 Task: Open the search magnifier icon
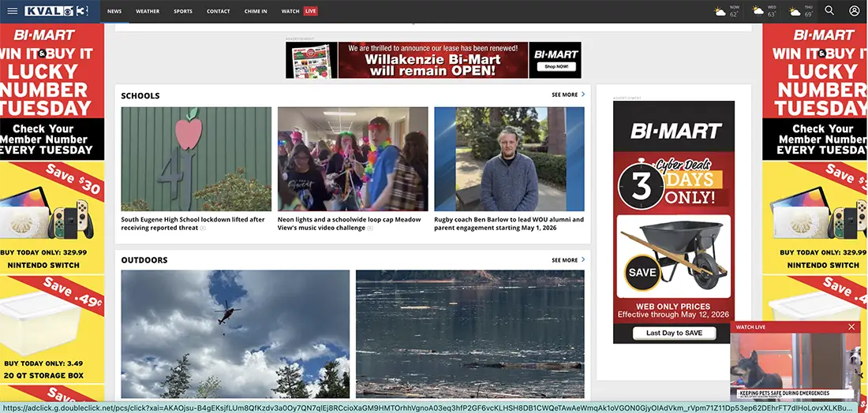(829, 10)
